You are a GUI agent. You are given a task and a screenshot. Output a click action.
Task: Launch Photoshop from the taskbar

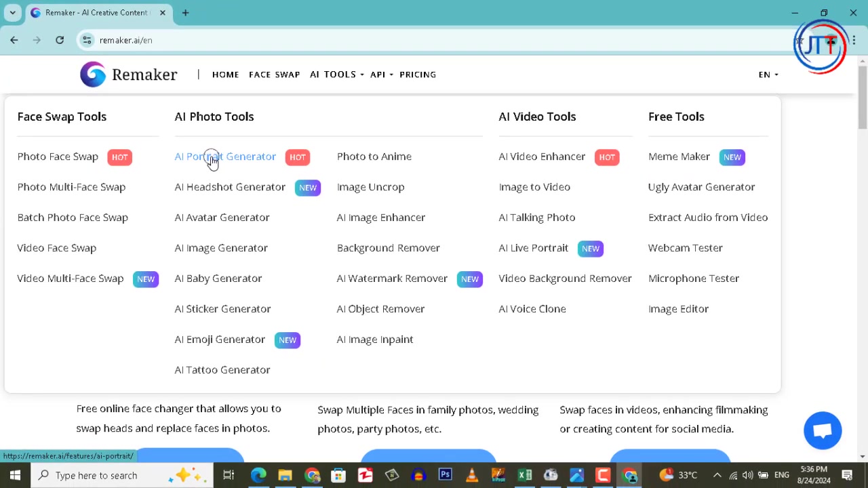(x=445, y=475)
